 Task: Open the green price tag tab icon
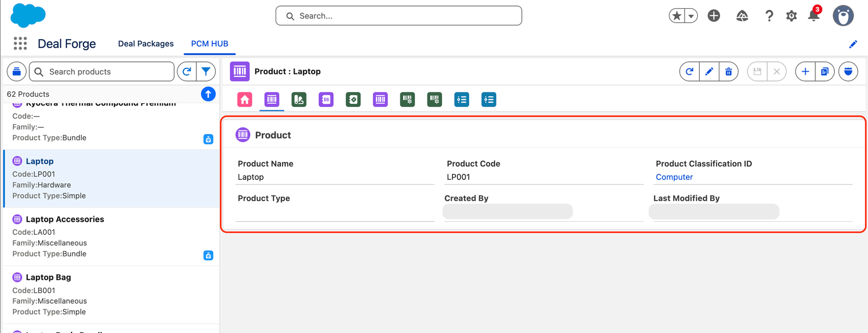[353, 99]
